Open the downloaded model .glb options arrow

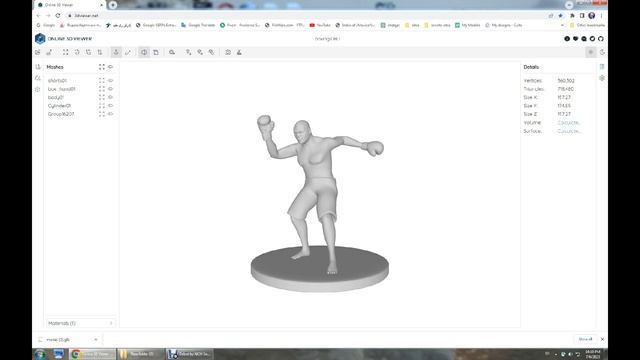tap(96, 340)
